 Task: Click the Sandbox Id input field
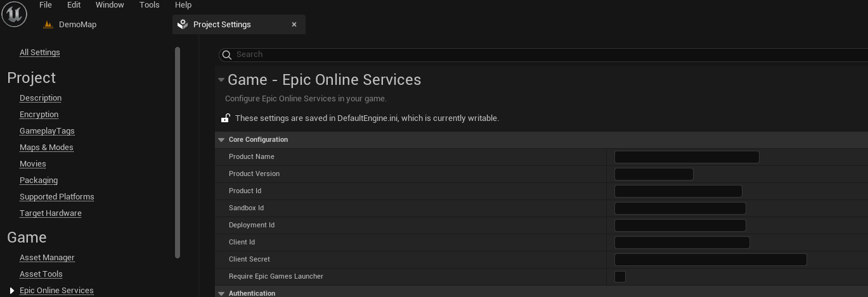[680, 208]
